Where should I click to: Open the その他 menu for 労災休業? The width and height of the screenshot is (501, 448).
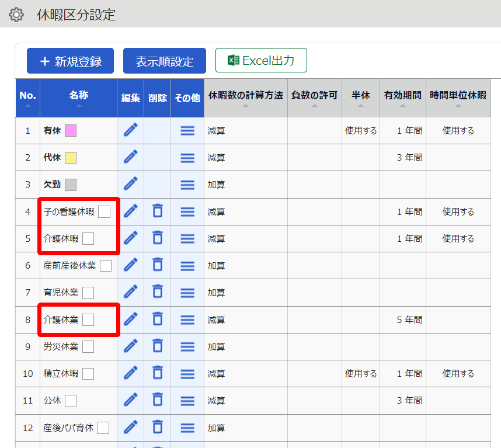click(x=187, y=347)
